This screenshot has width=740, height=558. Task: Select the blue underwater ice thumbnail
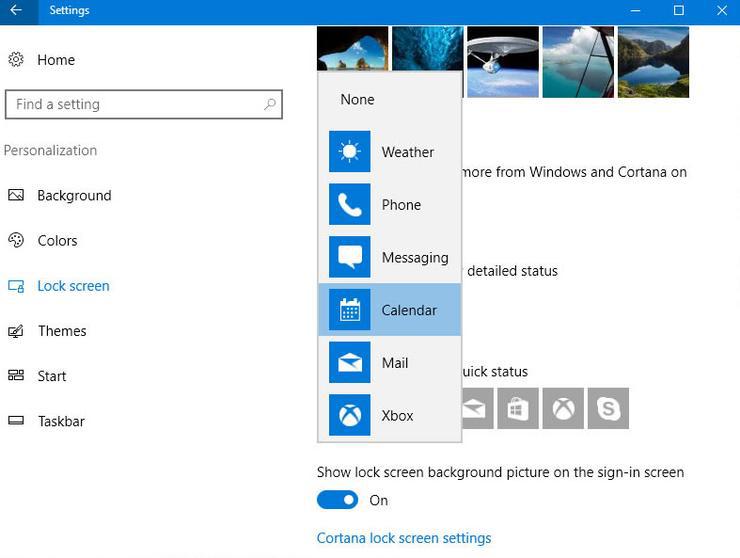[x=428, y=49]
